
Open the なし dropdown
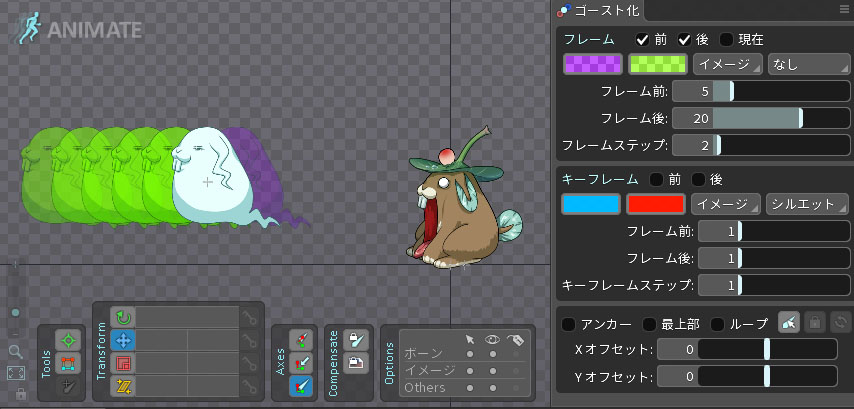click(809, 64)
